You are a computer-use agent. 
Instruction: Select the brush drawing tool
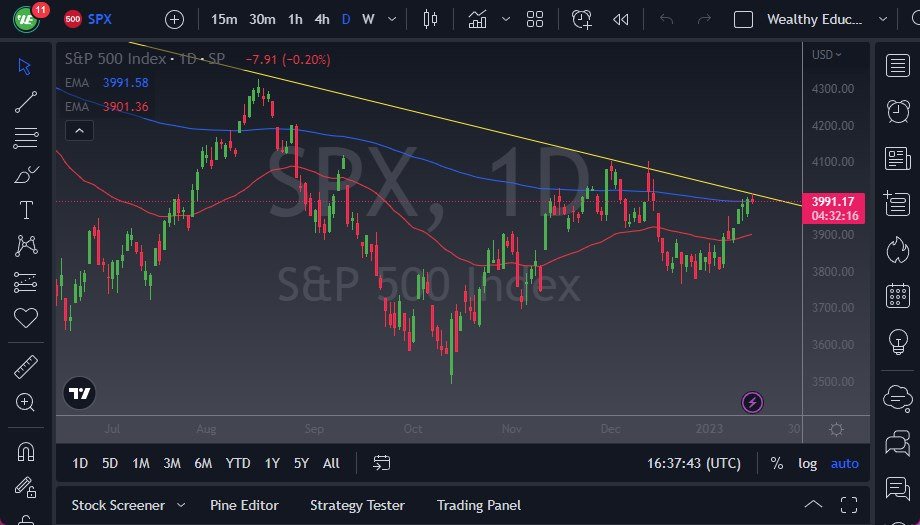tap(26, 174)
